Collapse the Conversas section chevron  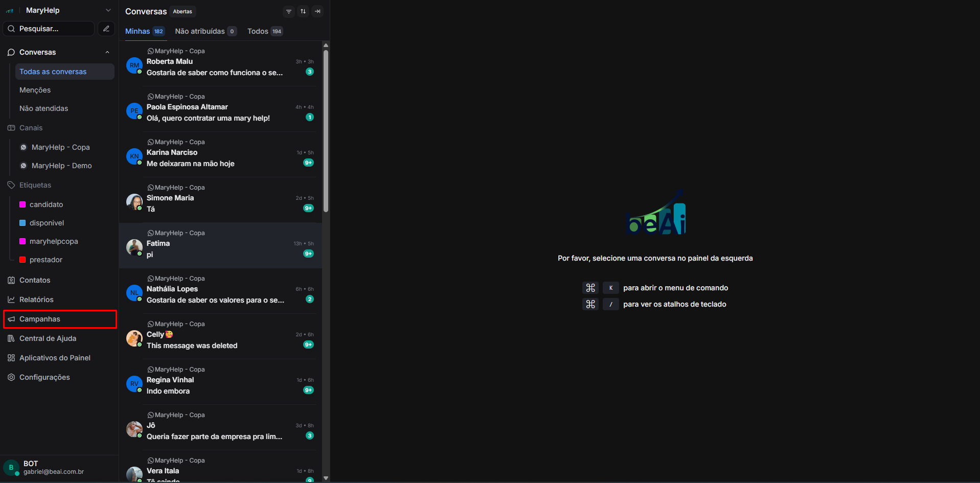(107, 52)
